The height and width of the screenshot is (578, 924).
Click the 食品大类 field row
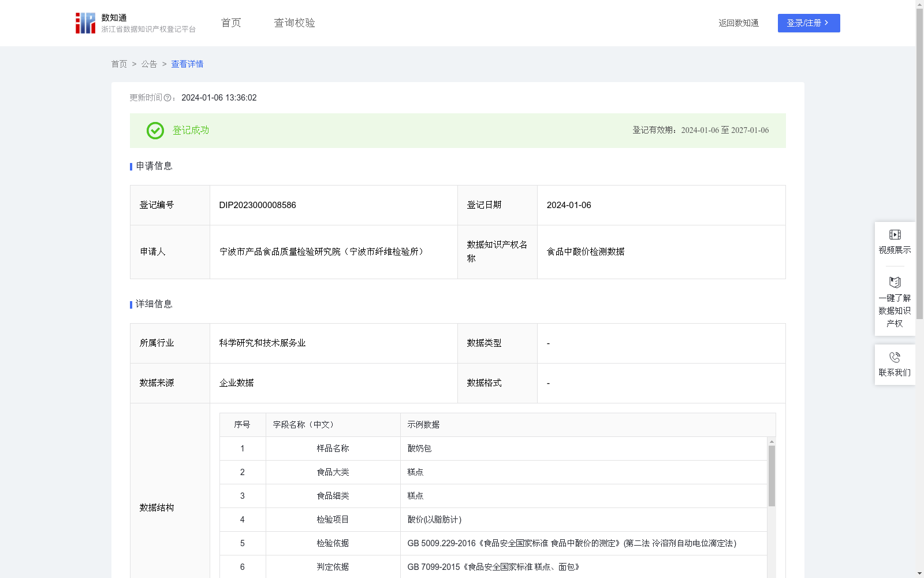(493, 472)
